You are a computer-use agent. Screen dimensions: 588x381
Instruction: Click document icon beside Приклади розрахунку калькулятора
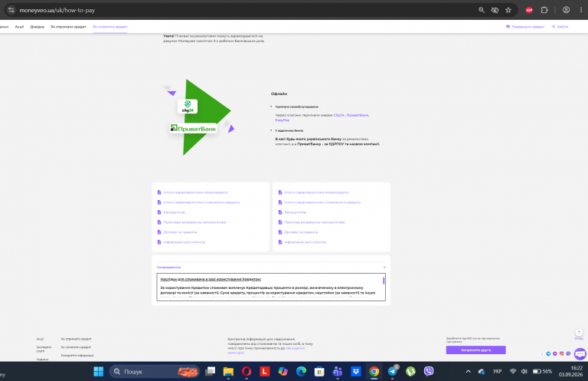(159, 222)
